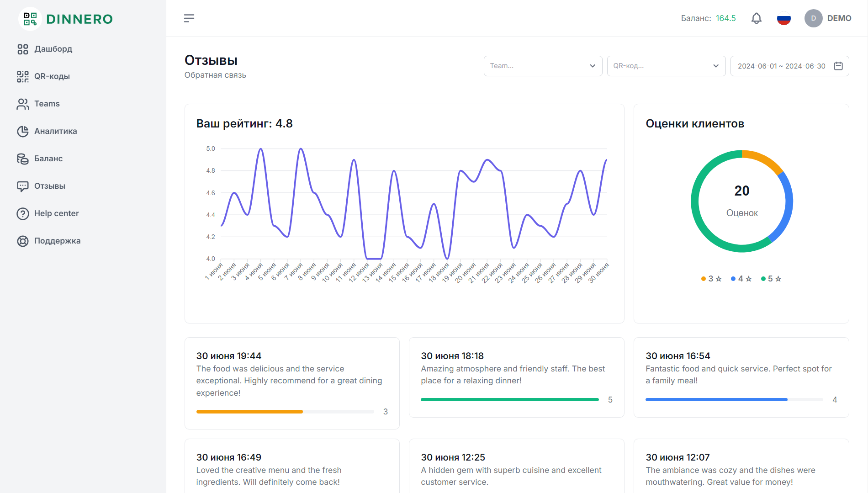The height and width of the screenshot is (493, 868).
Task: Click the date range 2024-06-01 ~ 2024-06-30 field
Action: pos(789,66)
